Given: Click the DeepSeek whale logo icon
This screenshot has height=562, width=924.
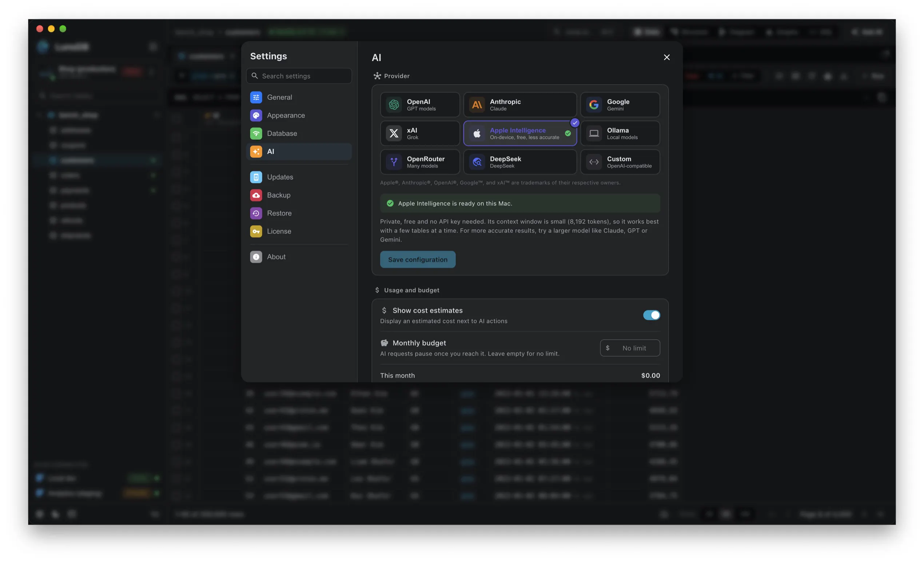Looking at the screenshot, I should pos(477,162).
